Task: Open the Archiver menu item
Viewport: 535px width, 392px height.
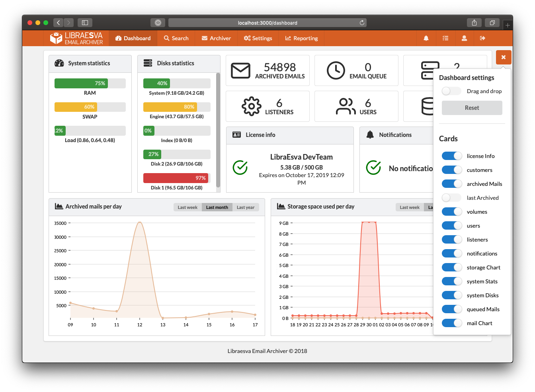Action: [216, 38]
